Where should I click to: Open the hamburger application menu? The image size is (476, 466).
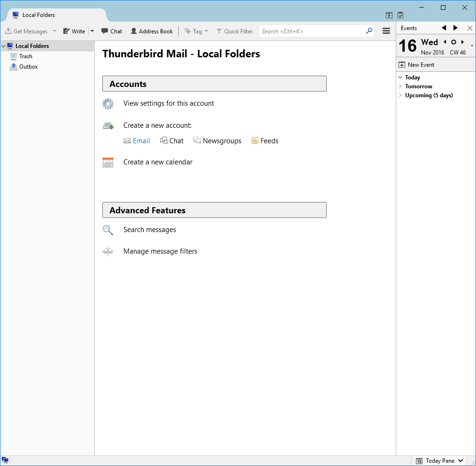click(x=386, y=31)
